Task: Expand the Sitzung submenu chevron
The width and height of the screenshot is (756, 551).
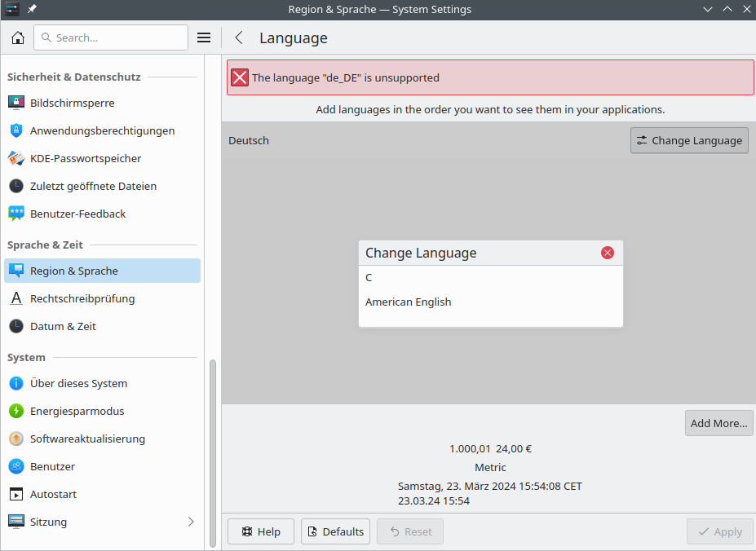Action: pyautogui.click(x=191, y=522)
